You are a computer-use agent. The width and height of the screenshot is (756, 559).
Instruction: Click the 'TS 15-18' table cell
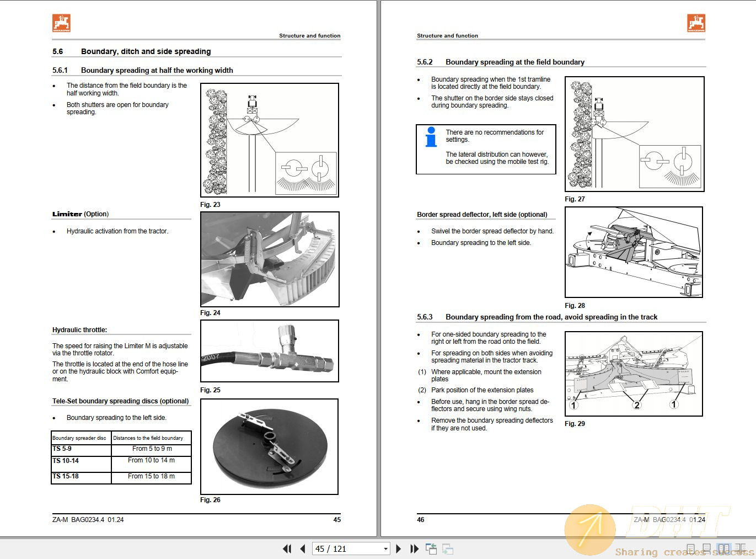click(x=81, y=477)
